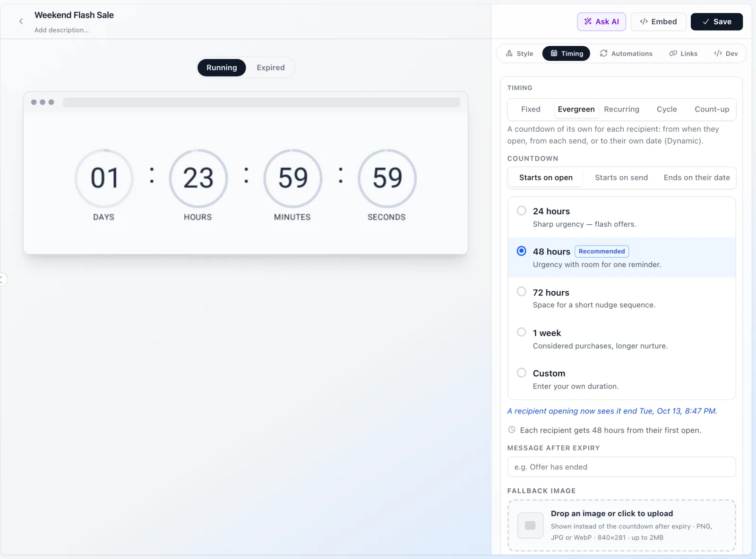Open the Dev tab
Image resolution: width=756 pixels, height=559 pixels.
[726, 53]
